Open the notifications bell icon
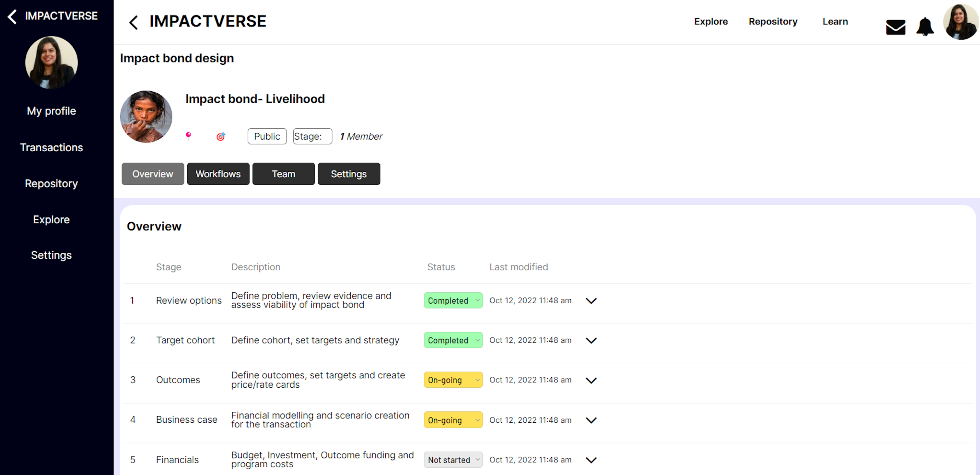Screen dimensions: 980x475 coord(925,27)
